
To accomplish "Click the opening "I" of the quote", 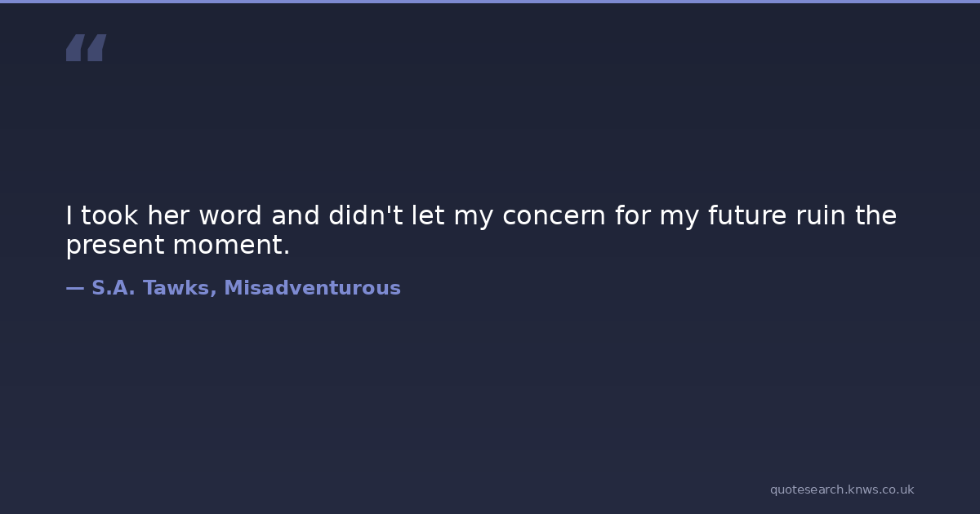I will (x=69, y=216).
